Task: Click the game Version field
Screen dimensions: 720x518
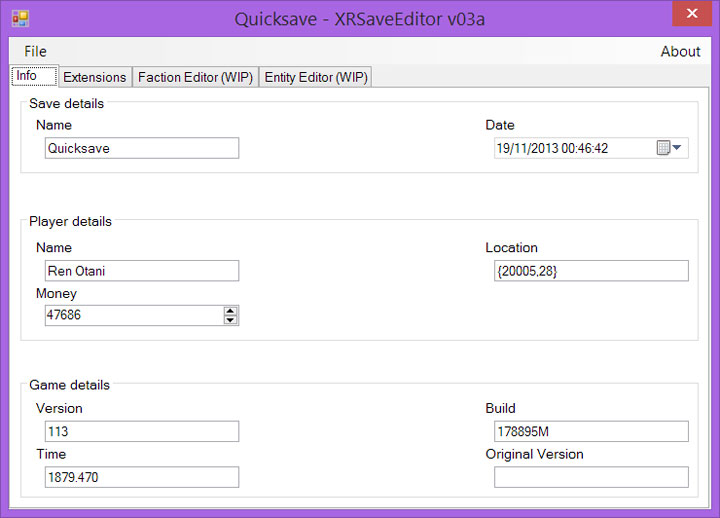Action: pyautogui.click(x=141, y=431)
